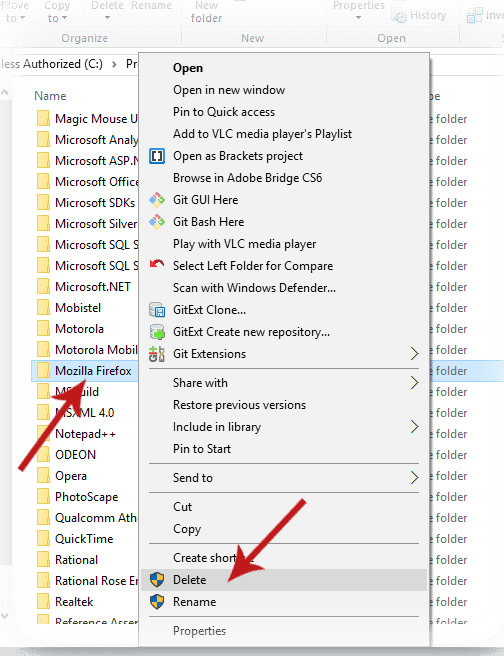The image size is (504, 656).
Task: Click Name column header
Action: coord(50,96)
